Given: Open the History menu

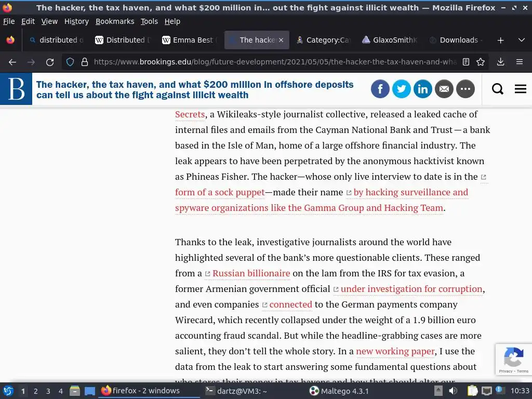Looking at the screenshot, I should (x=76, y=21).
